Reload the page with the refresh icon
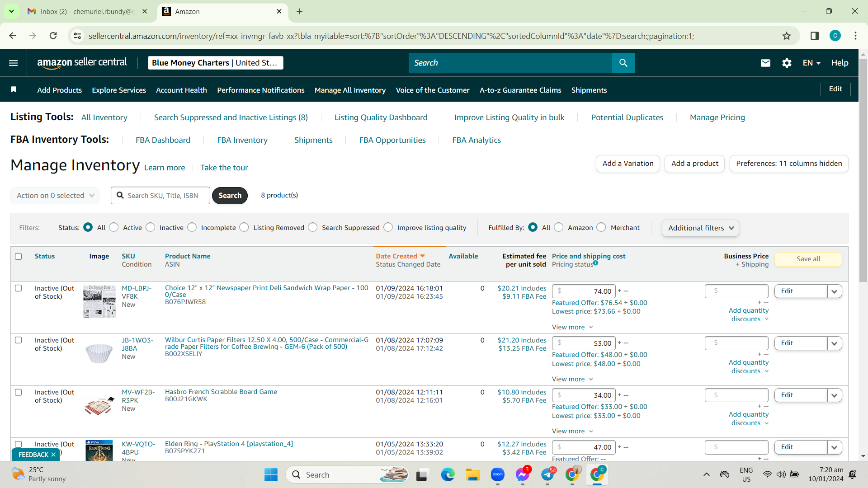Screen dimensions: 868x488 pyautogui.click(x=53, y=36)
